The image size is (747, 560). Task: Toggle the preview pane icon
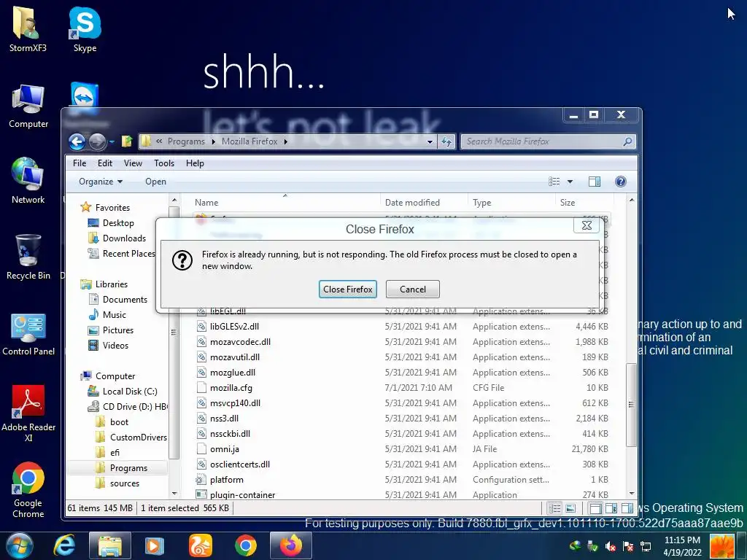pyautogui.click(x=594, y=182)
